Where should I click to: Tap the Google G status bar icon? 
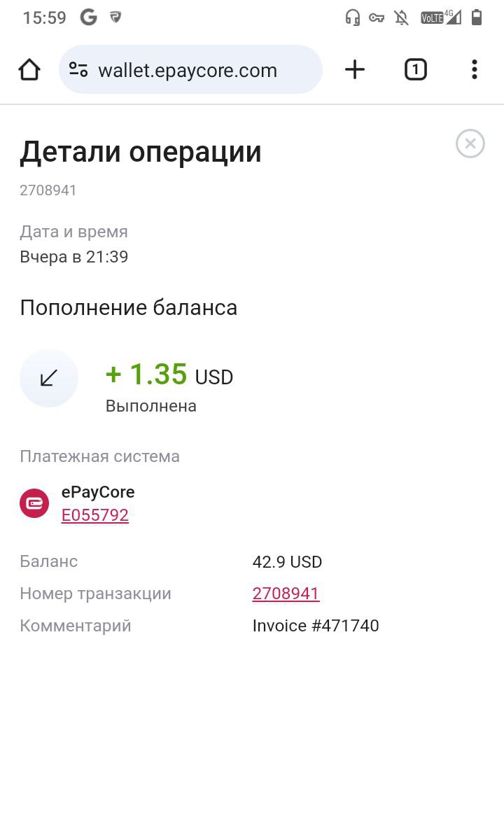pos(89,17)
